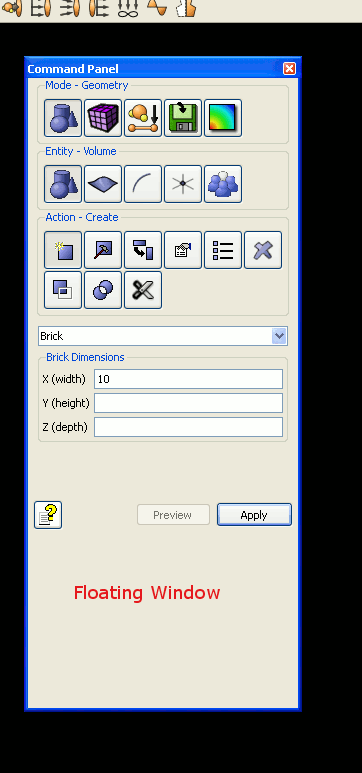Open the rainbow gradient post-processing mode

[223, 118]
